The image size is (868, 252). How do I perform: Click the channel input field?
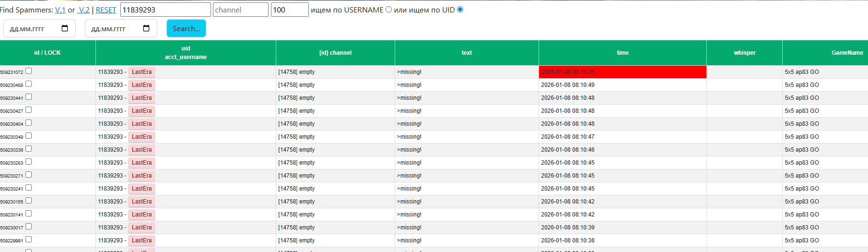(240, 10)
